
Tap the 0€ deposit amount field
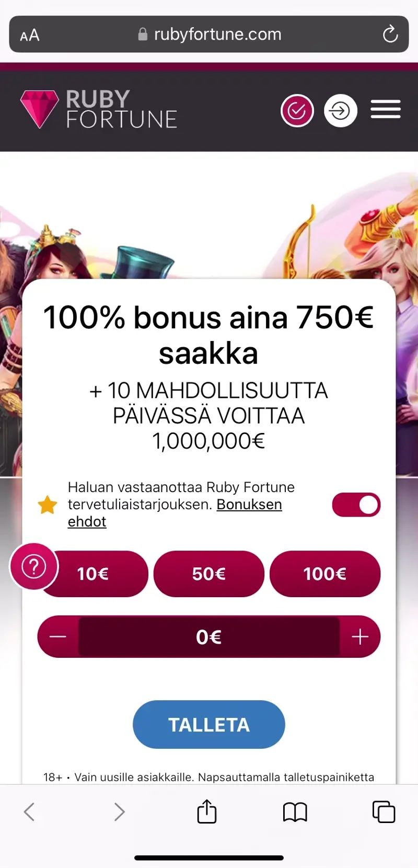click(209, 637)
